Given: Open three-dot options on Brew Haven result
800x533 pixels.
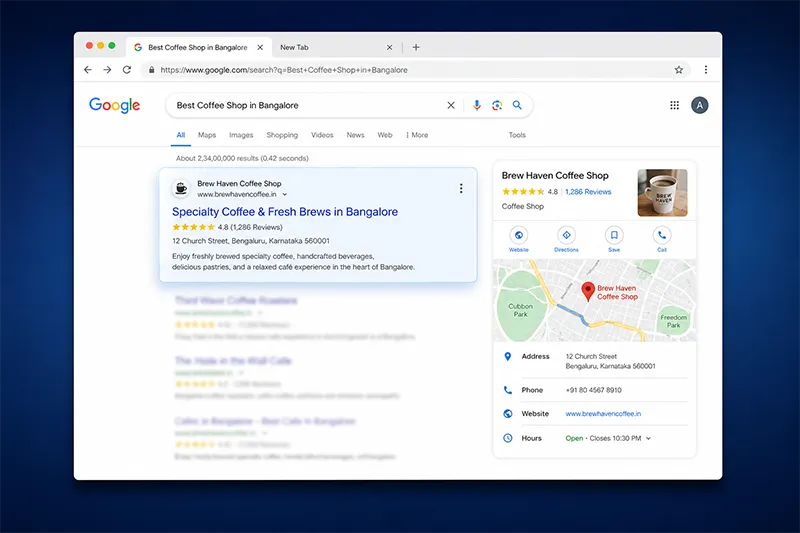Looking at the screenshot, I should pyautogui.click(x=461, y=189).
